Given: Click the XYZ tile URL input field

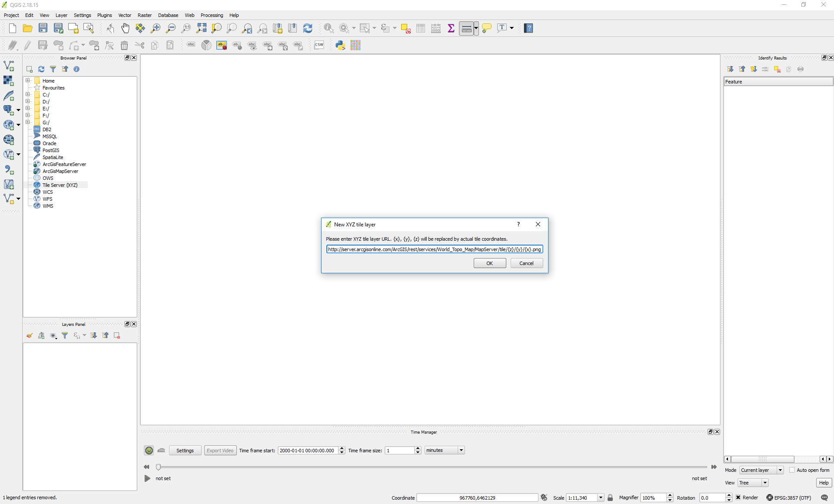Looking at the screenshot, I should pyautogui.click(x=435, y=249).
